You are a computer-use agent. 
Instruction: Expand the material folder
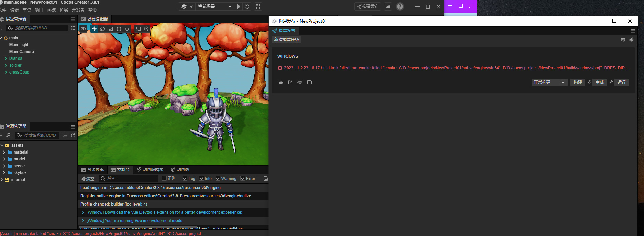point(4,152)
